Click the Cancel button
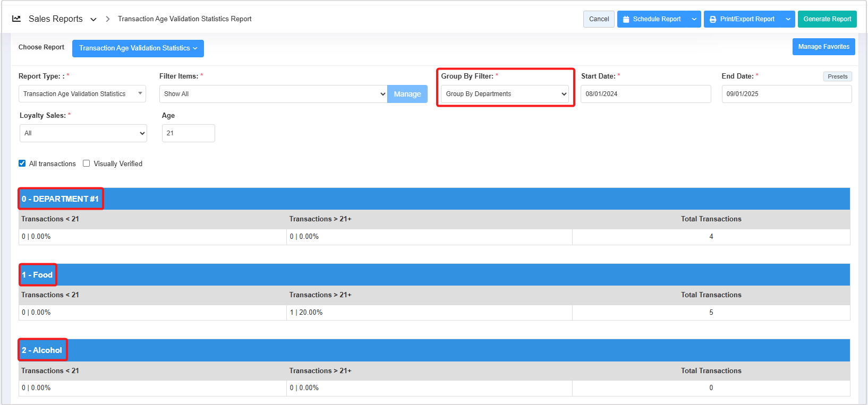 (599, 19)
